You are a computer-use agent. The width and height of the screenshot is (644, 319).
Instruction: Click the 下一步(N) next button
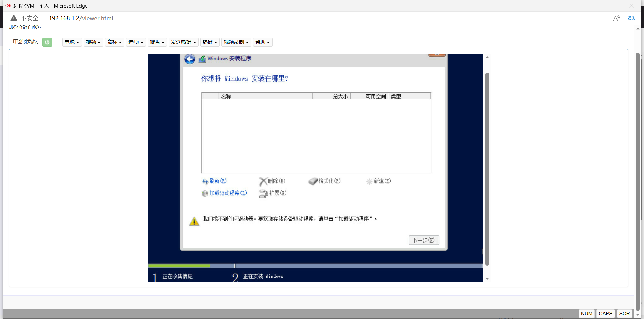(424, 240)
